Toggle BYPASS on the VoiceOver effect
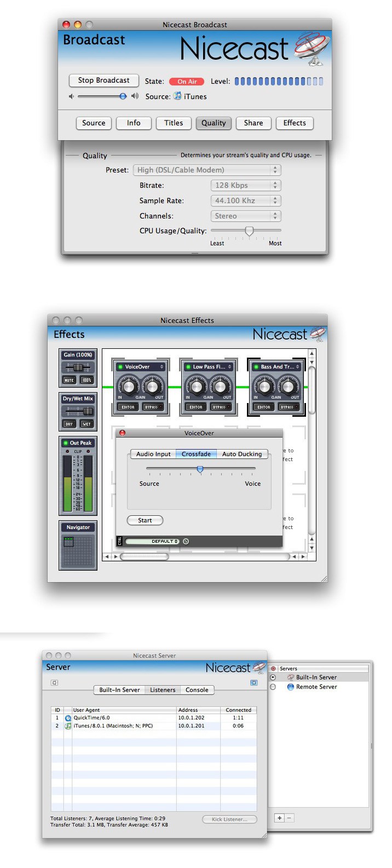The width and height of the screenshot is (392, 868). tap(152, 407)
